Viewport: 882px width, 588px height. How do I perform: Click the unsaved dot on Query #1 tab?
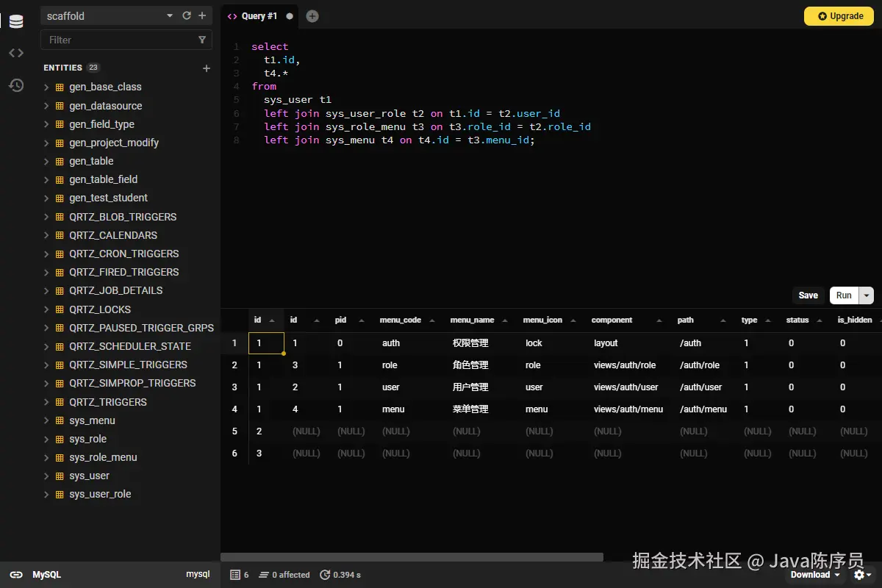coord(289,16)
